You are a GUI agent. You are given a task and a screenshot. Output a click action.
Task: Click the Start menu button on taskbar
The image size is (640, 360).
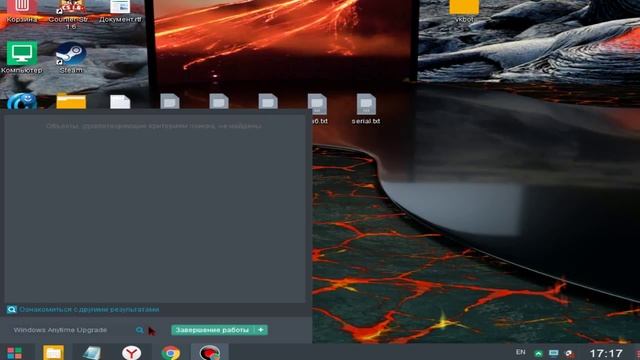[15, 353]
